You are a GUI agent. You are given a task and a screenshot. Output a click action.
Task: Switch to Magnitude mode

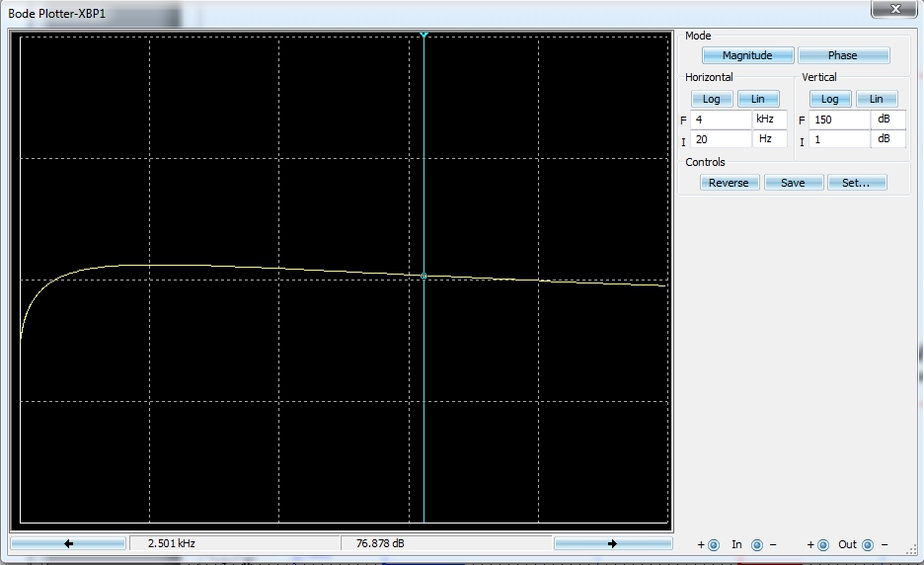pos(746,55)
